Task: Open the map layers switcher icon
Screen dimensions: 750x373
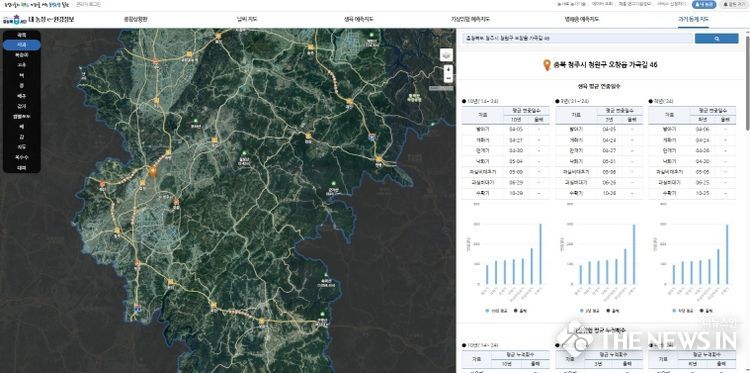Action: pyautogui.click(x=446, y=55)
